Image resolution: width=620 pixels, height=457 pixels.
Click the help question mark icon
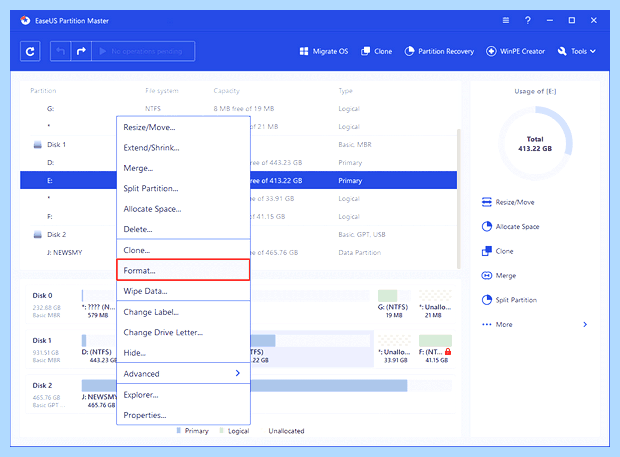pos(528,20)
